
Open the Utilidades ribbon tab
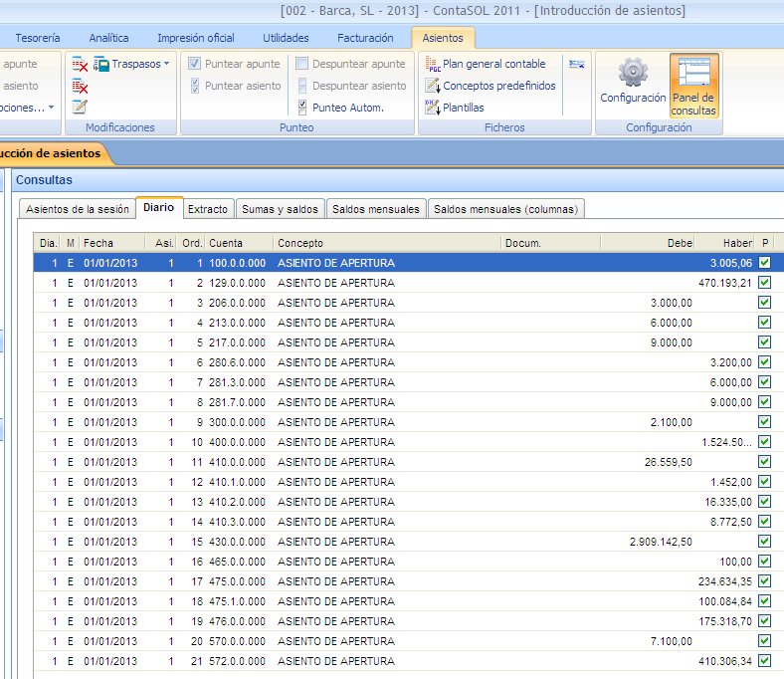[x=286, y=38]
